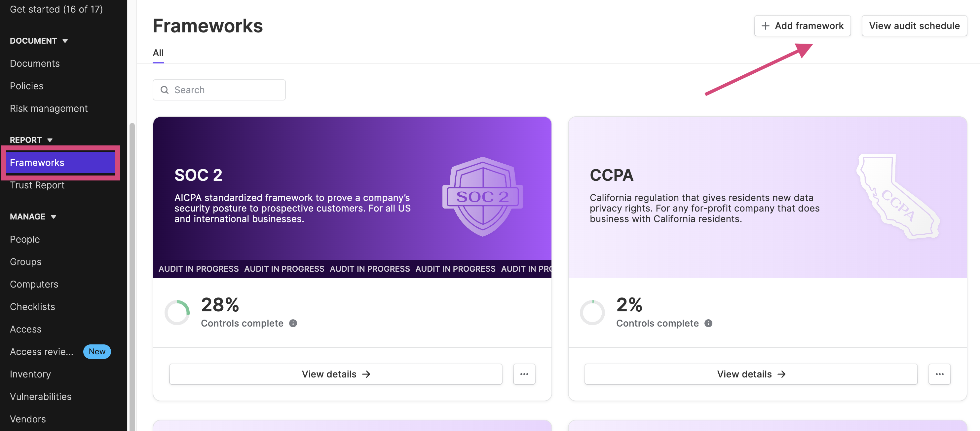Click the Add framework button

pyautogui.click(x=802, y=25)
